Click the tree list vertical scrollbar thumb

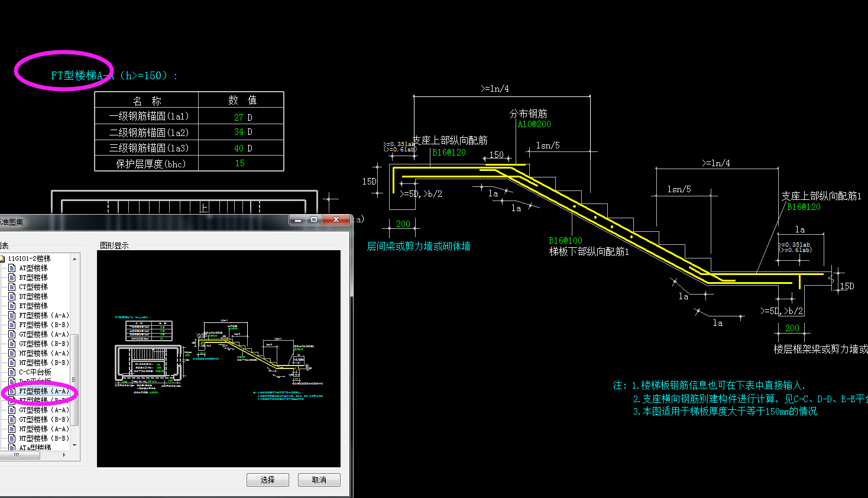pos(75,379)
